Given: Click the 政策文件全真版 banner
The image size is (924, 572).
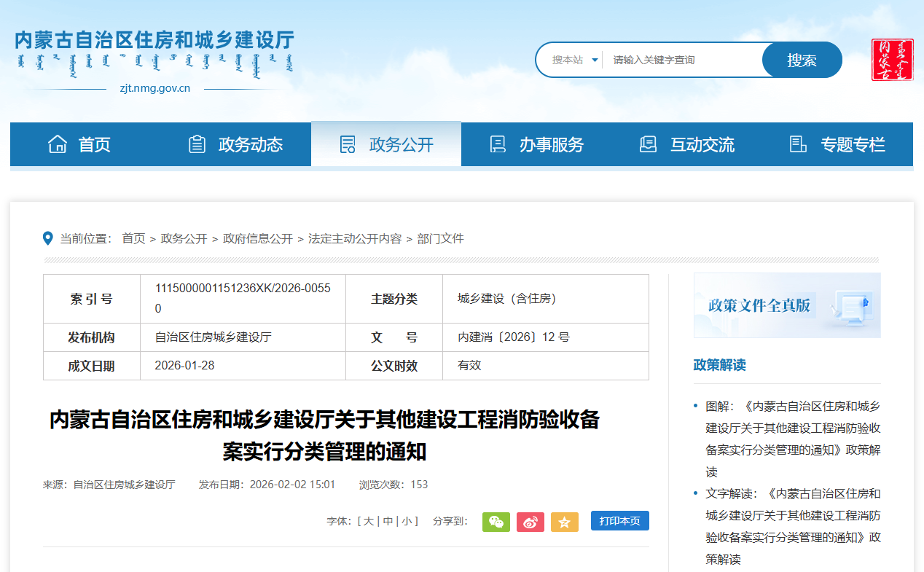Looking at the screenshot, I should 786,305.
